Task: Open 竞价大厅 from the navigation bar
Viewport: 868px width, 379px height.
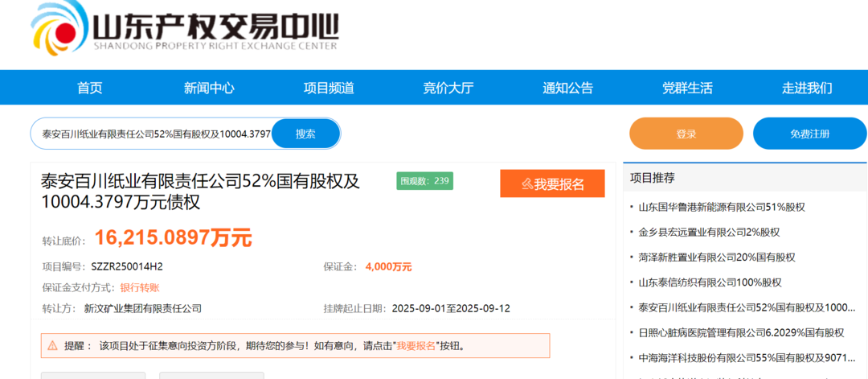Action: pos(448,88)
